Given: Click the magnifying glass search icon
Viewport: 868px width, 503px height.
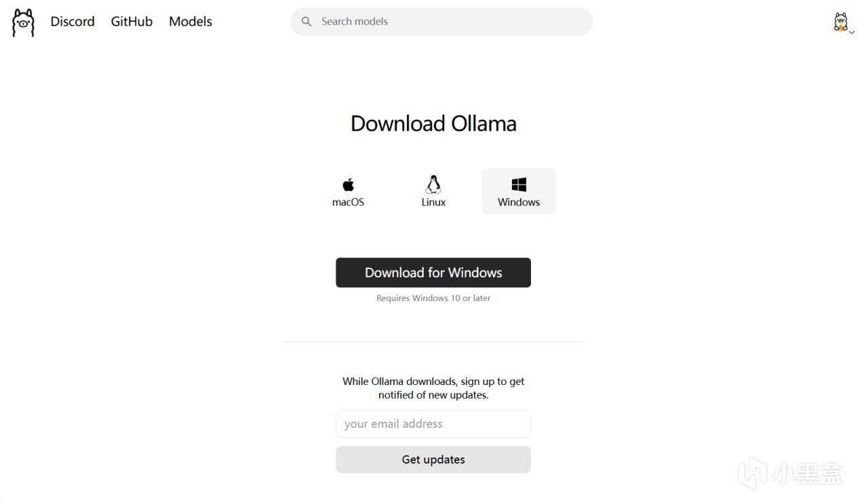Looking at the screenshot, I should 307,22.
